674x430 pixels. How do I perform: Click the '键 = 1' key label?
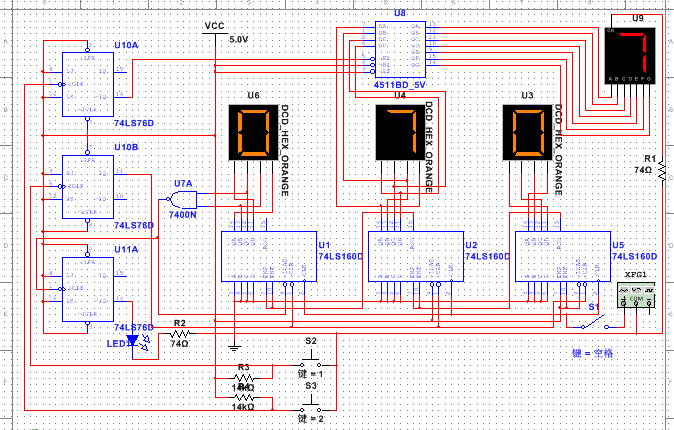click(311, 374)
